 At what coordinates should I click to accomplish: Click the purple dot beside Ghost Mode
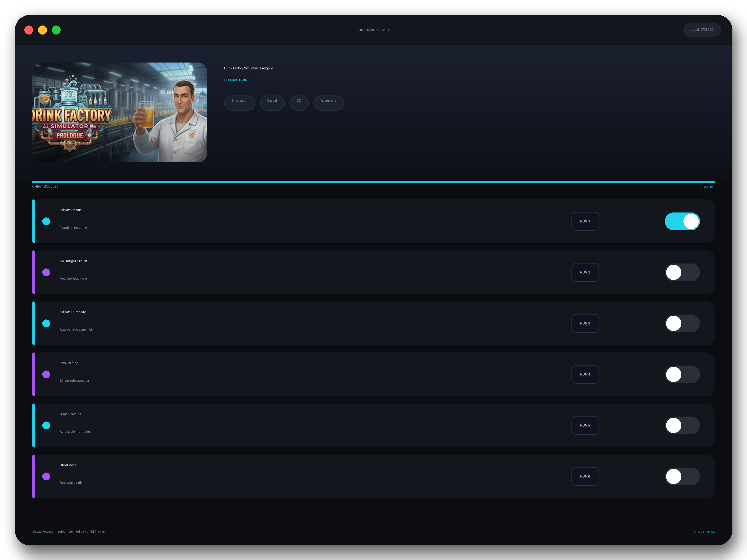pos(46,476)
